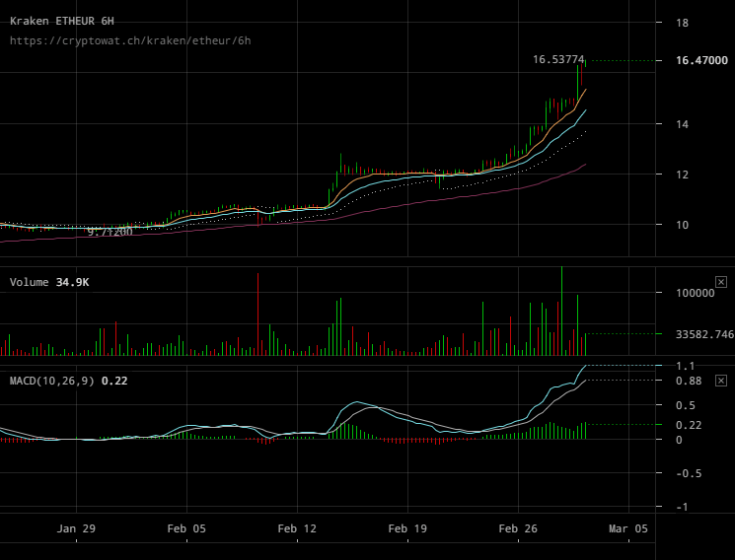Image resolution: width=735 pixels, height=560 pixels.
Task: Click the price axis label 18
Action: click(x=682, y=23)
